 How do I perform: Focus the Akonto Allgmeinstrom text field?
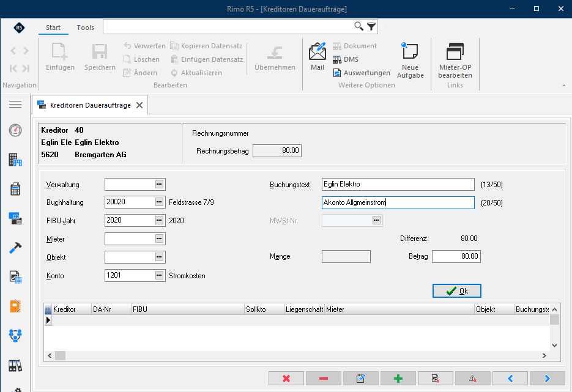pos(398,203)
